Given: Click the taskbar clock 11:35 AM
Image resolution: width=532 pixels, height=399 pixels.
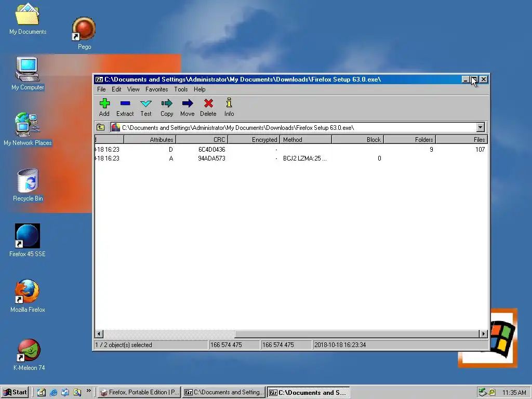Looking at the screenshot, I should (x=514, y=393).
